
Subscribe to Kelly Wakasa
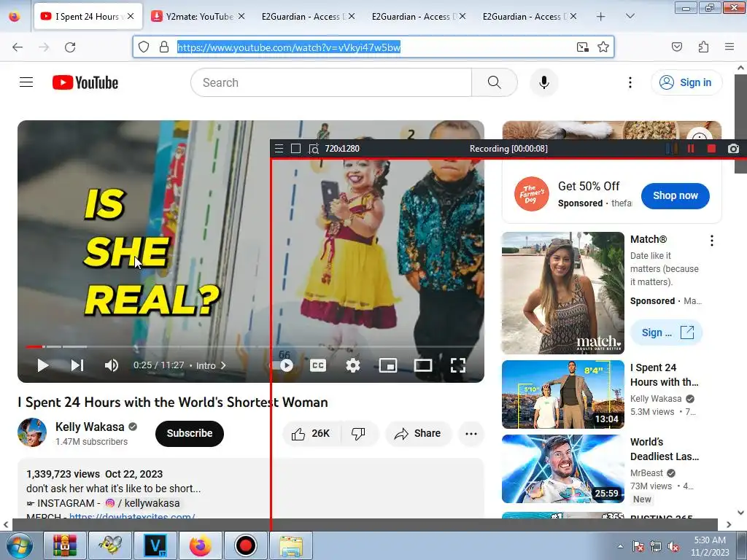[x=190, y=433]
